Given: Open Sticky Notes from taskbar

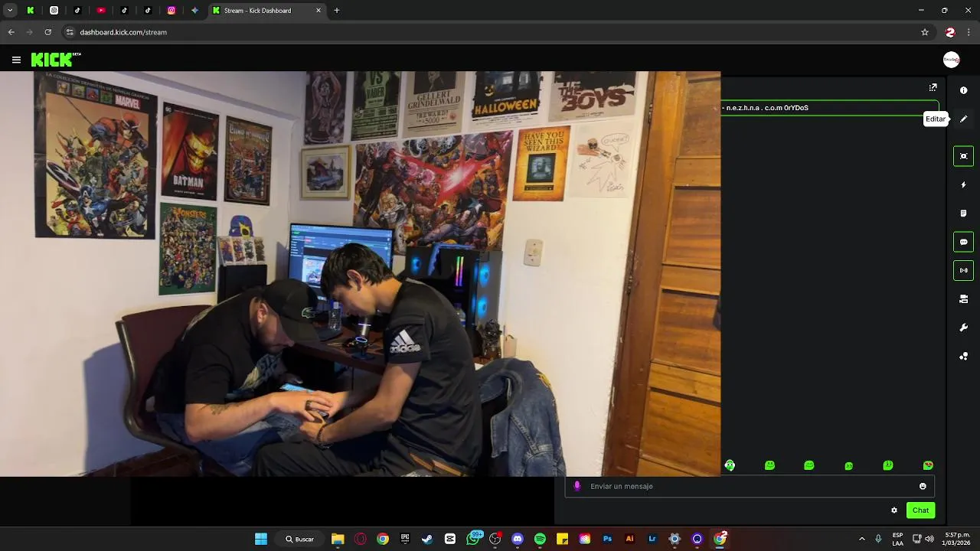Looking at the screenshot, I should pyautogui.click(x=562, y=539).
